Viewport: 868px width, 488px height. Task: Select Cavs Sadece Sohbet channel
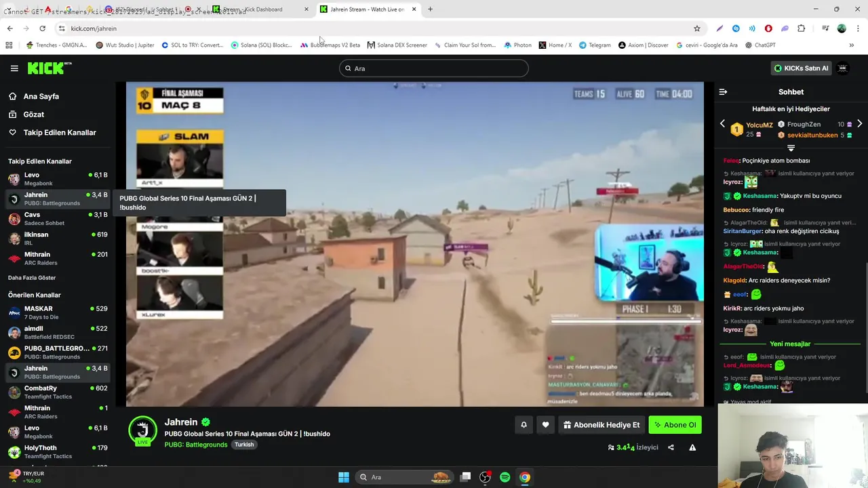[56, 219]
